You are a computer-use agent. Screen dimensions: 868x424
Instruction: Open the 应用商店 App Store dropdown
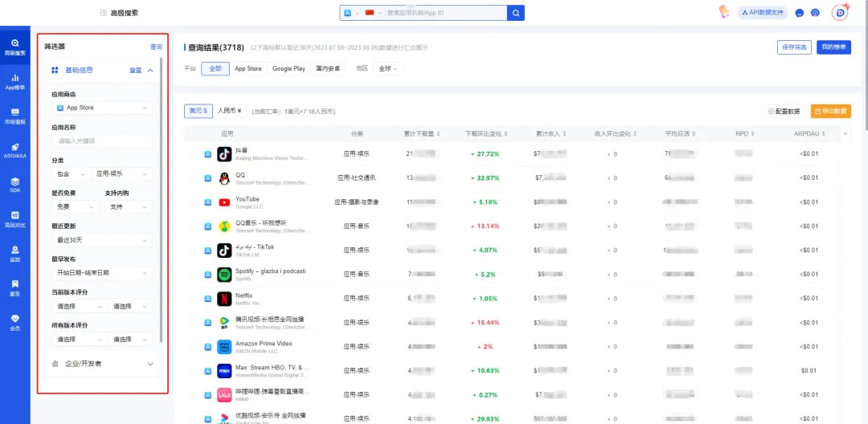tap(102, 108)
